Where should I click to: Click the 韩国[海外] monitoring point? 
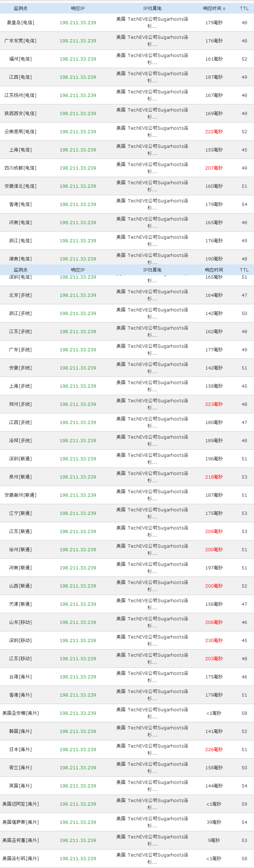(20, 731)
